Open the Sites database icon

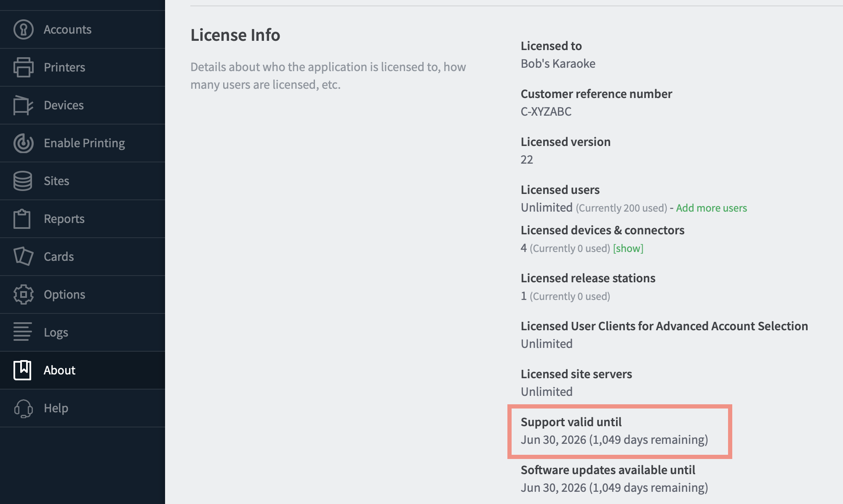click(23, 181)
